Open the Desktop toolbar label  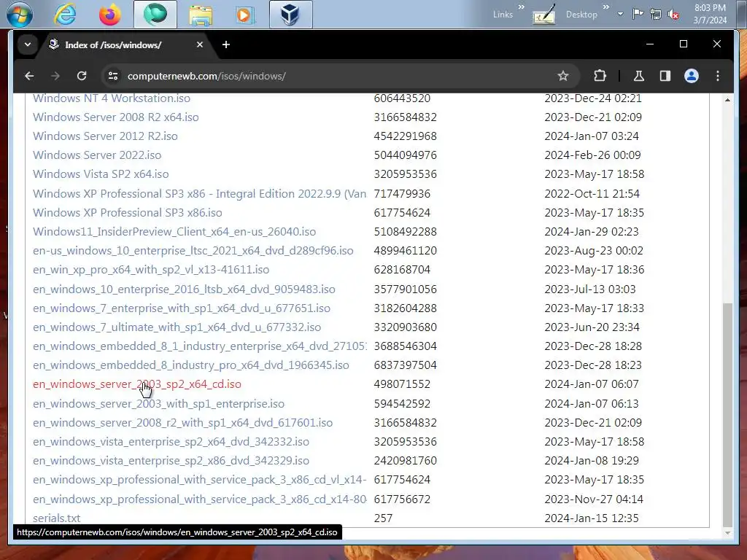pyautogui.click(x=581, y=15)
